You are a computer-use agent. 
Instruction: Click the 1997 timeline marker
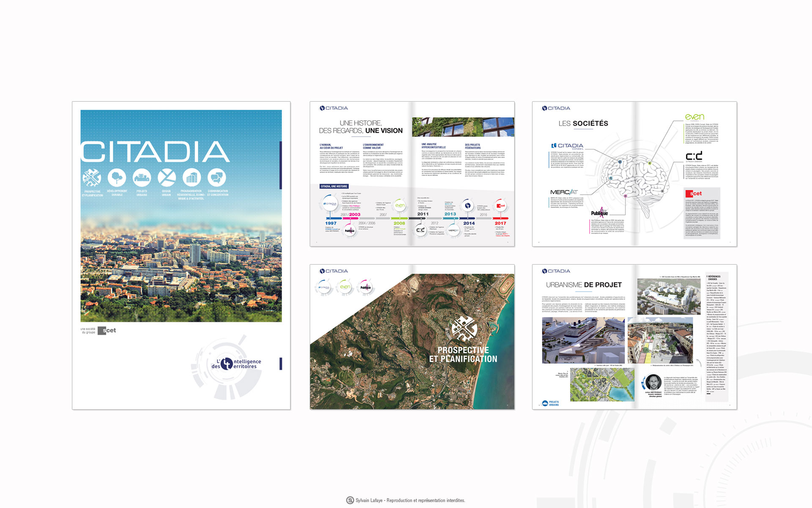click(x=331, y=223)
